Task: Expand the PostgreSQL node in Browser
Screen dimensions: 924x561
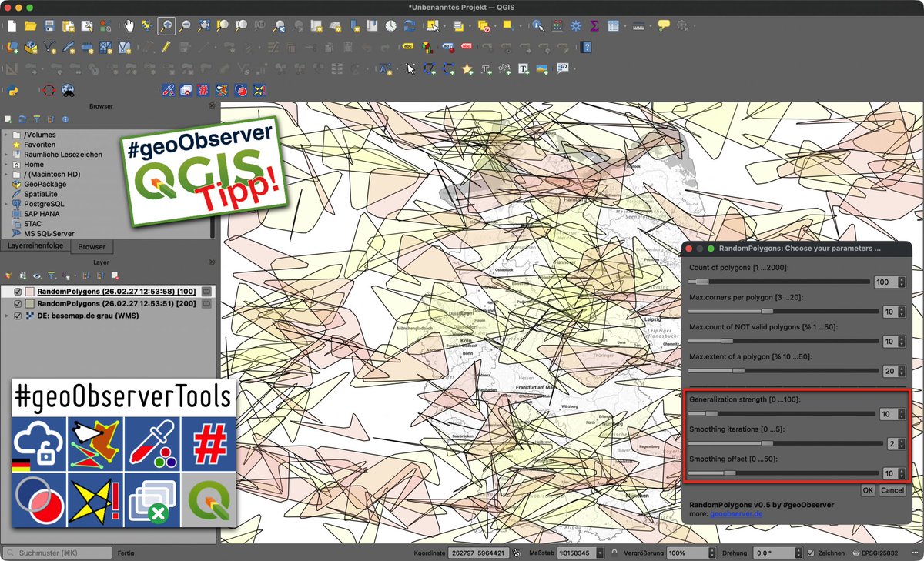Action: point(6,204)
